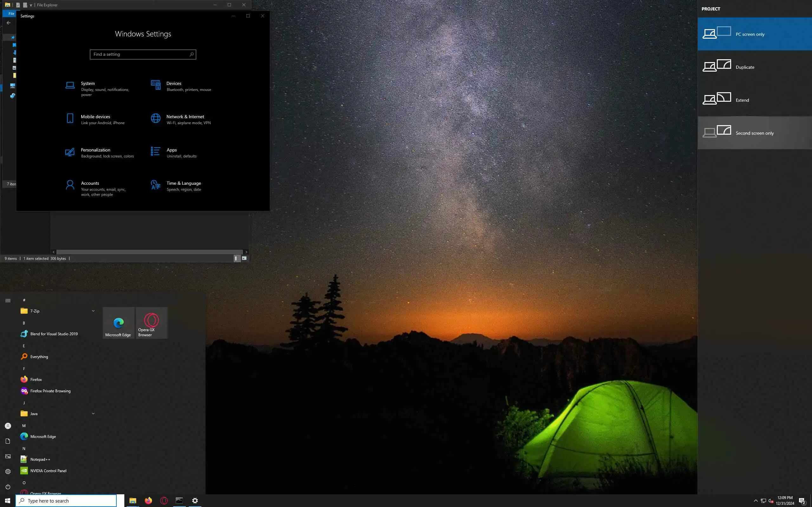Open the Accounts settings category
Screen dimensions: 812x507
(x=90, y=183)
